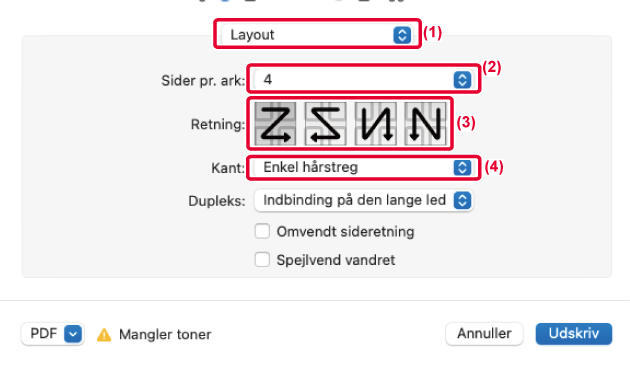Viewport: 630px width, 365px height.
Task: Select the N-shaped layout direction icon
Action: click(x=425, y=124)
